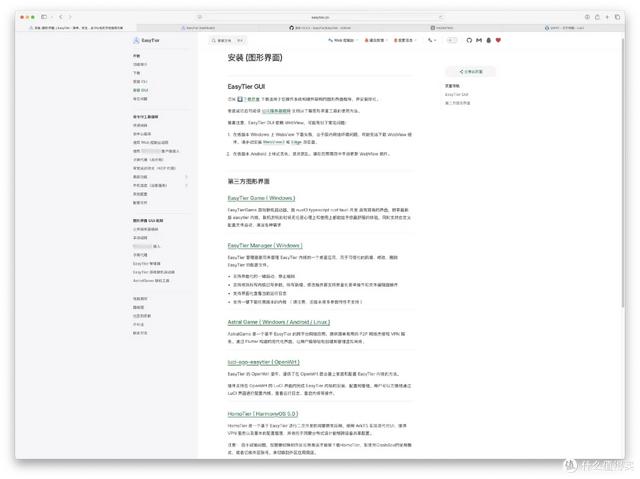Follow the green link in second paragraph

point(276,111)
